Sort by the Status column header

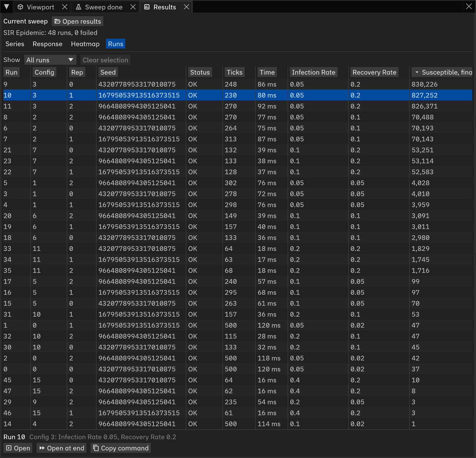click(200, 72)
